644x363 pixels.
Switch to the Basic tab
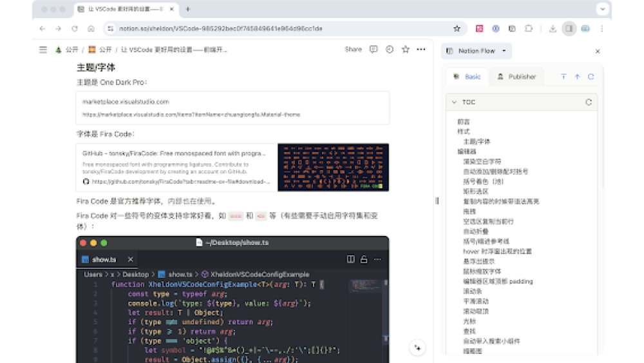(x=468, y=77)
